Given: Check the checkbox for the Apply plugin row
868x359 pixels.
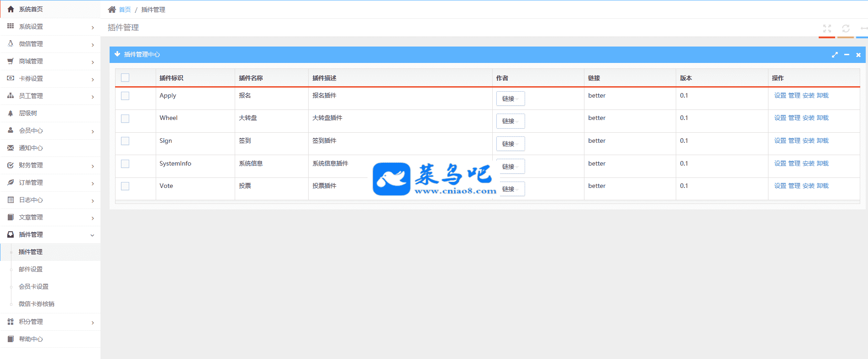Looking at the screenshot, I should [125, 96].
